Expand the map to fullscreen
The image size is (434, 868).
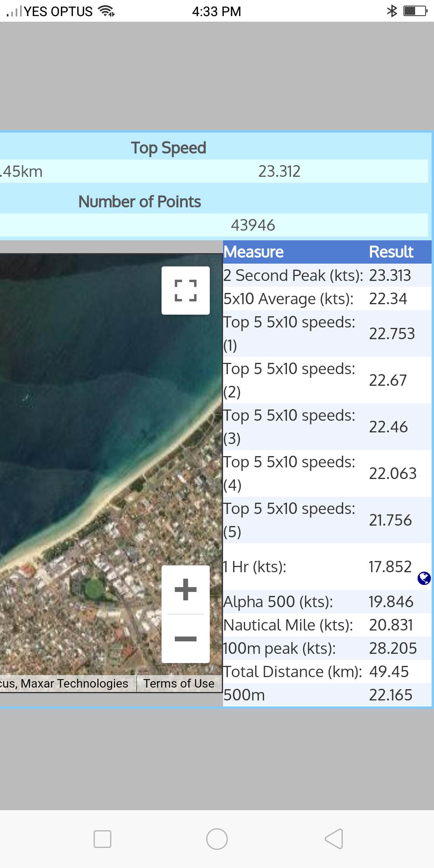pos(185,291)
